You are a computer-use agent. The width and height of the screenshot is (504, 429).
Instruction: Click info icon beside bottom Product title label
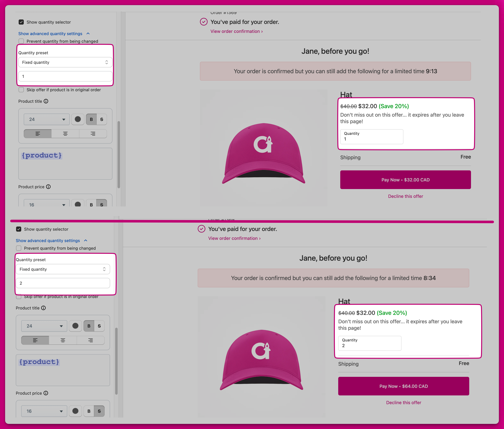44,308
